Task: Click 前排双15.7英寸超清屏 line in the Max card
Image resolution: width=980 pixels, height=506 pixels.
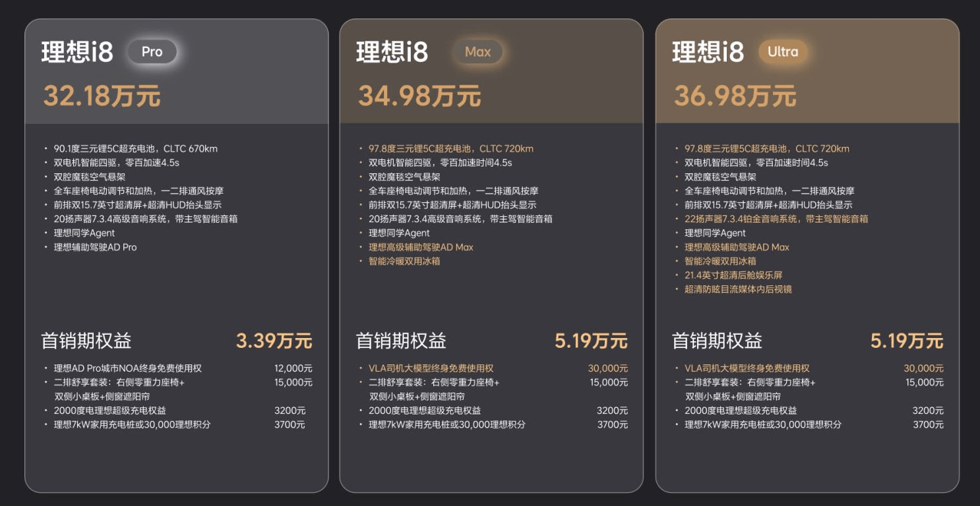Action: 452,205
